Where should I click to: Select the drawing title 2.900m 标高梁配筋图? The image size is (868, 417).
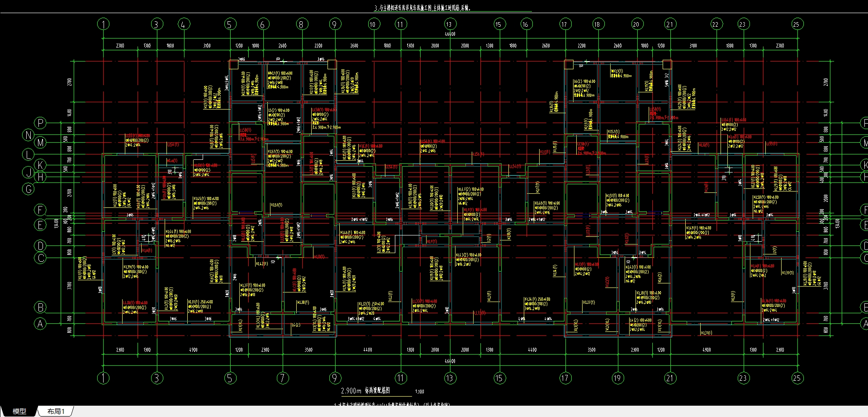pyautogui.click(x=365, y=390)
